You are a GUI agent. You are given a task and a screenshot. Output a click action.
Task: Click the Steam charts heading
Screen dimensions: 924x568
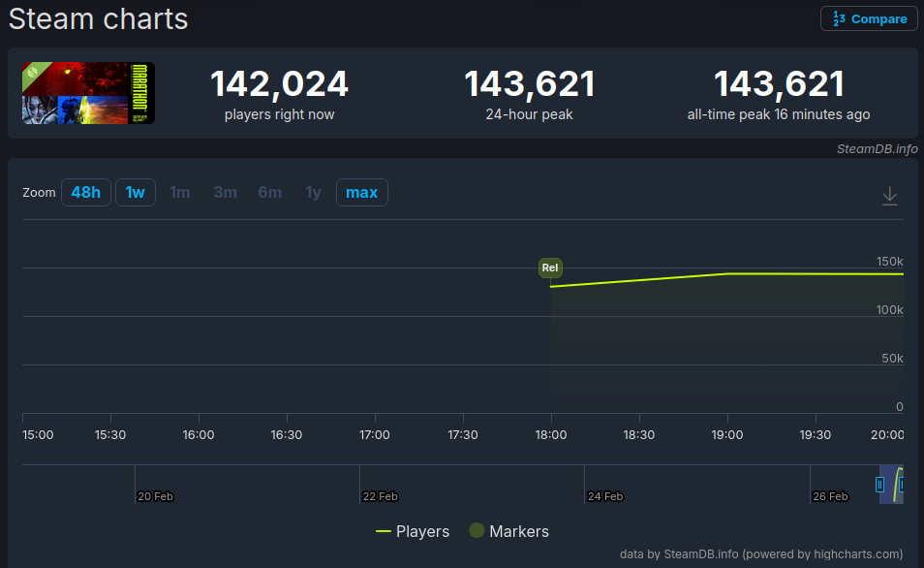click(x=99, y=18)
